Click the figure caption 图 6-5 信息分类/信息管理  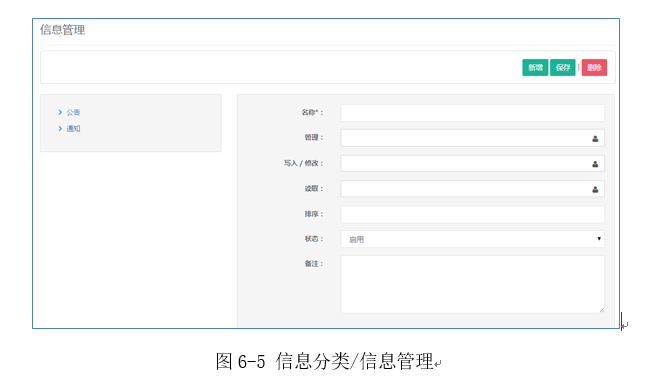click(324, 361)
